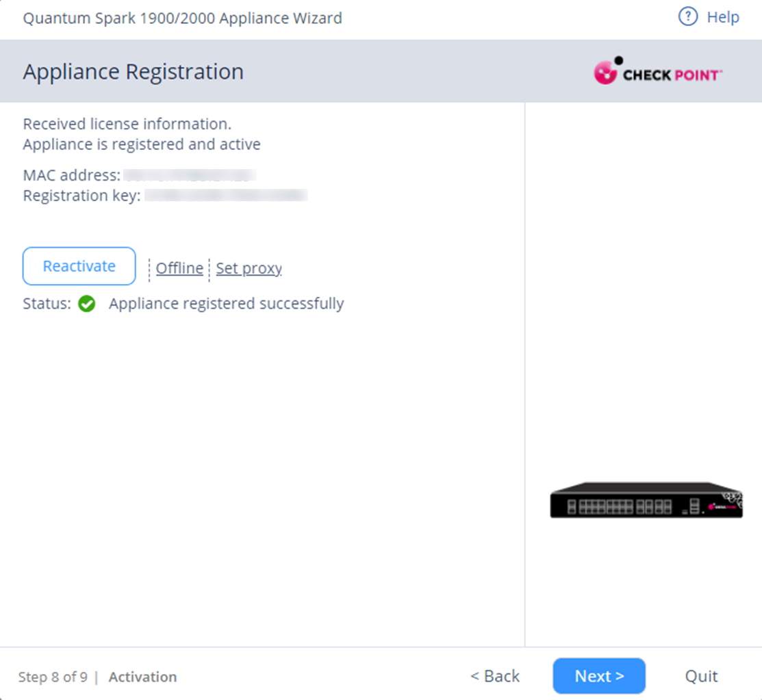Image resolution: width=762 pixels, height=700 pixels.
Task: Click 'Appliance is registered and active' text
Action: point(142,144)
